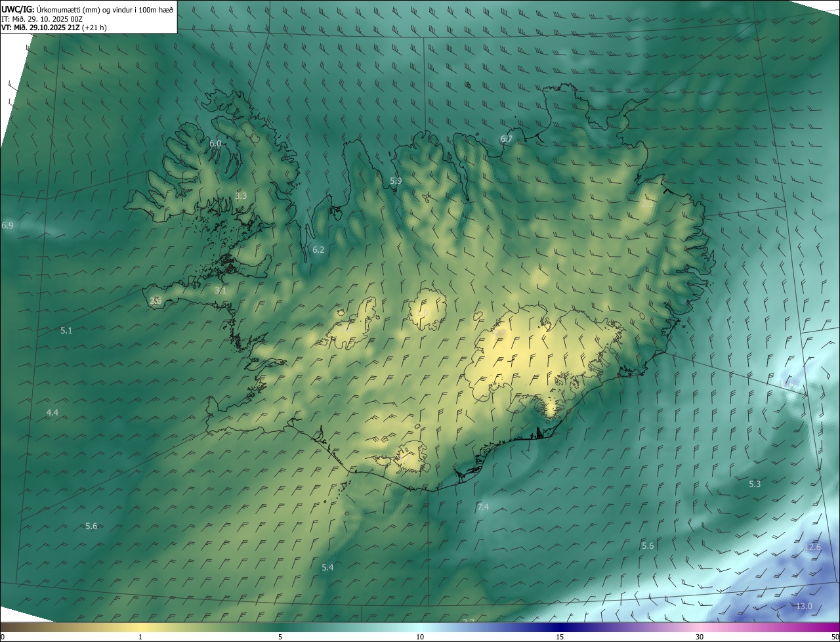840x642 pixels.
Task: Click the 5.9 value label
Action: coord(396,181)
